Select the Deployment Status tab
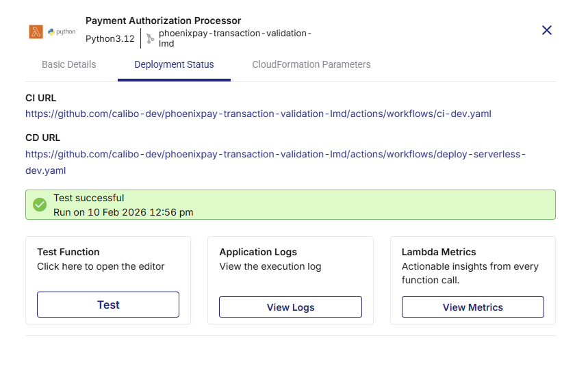The image size is (588, 373). pyautogui.click(x=174, y=64)
